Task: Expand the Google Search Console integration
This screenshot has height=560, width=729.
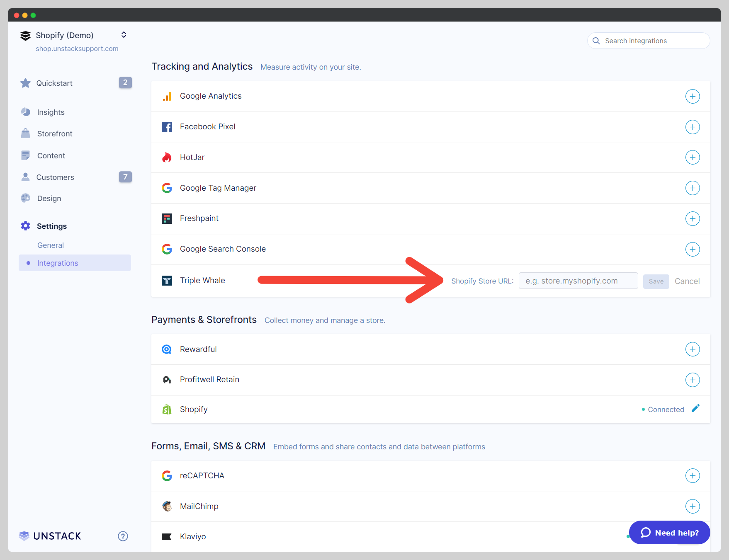Action: tap(692, 249)
